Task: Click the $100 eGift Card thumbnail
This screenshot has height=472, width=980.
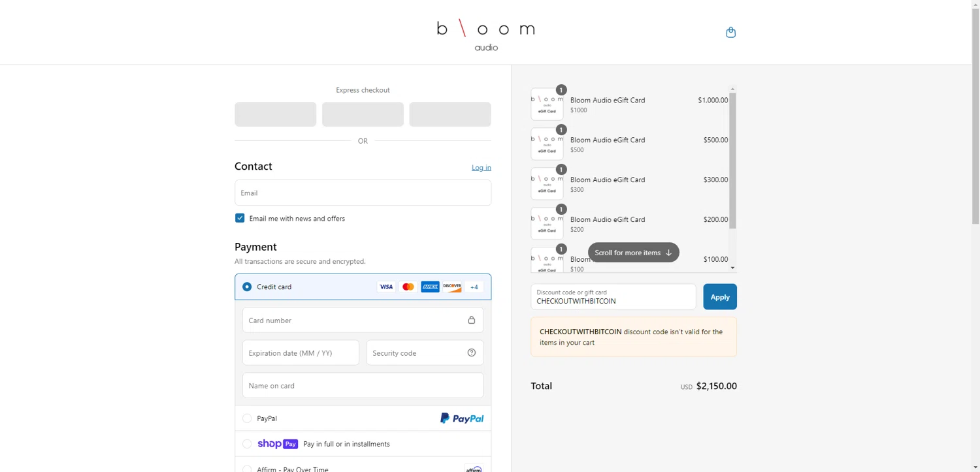Action: tap(547, 260)
